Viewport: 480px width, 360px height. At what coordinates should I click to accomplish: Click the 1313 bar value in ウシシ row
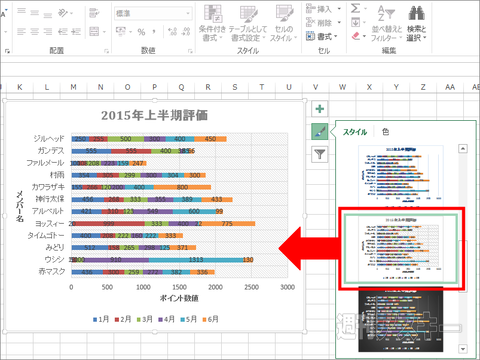coord(196,260)
